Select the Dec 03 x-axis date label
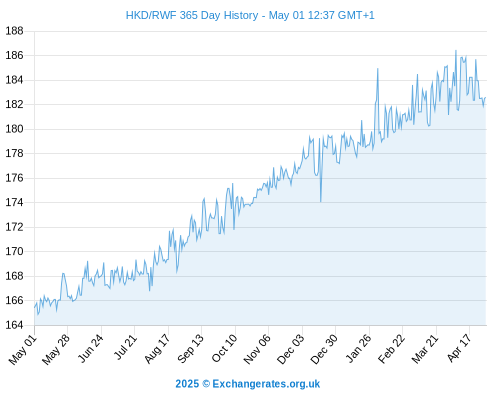 290,349
